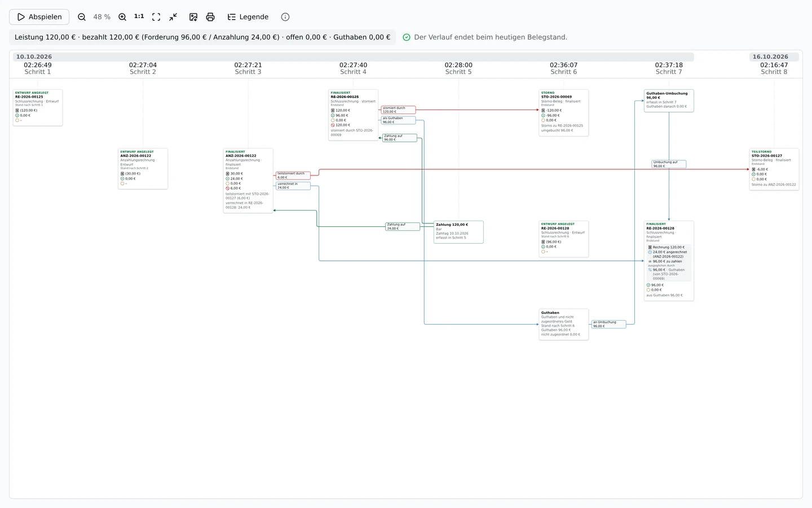Click the fit-to-screen corners icon

point(156,17)
